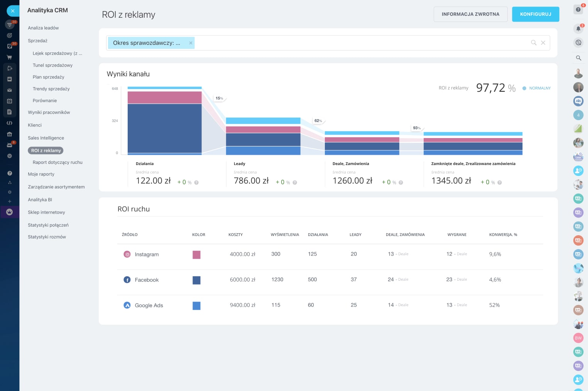This screenshot has width=588, height=391.
Task: Click the help icon next to Działania percentage
Action: [196, 183]
